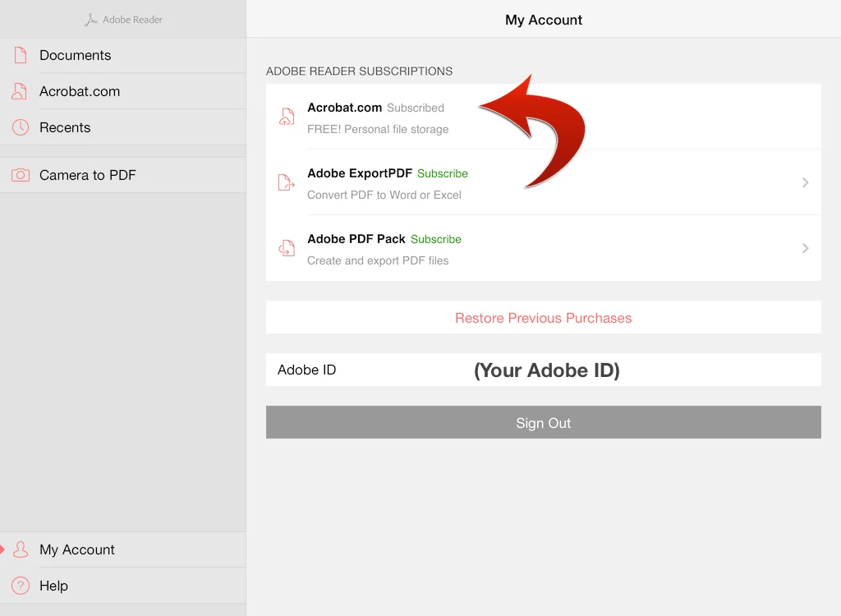Click the Adobe Reader title text
This screenshot has height=616, width=841.
pyautogui.click(x=132, y=20)
